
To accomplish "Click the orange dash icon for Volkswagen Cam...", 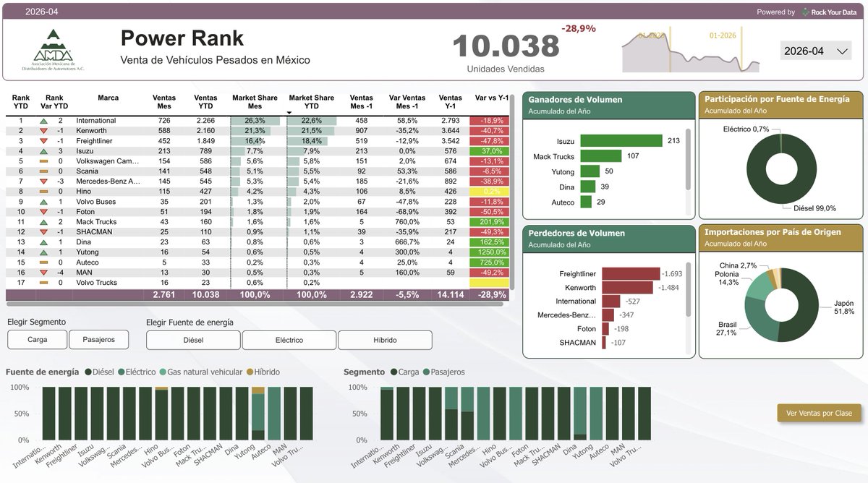I will [43, 161].
